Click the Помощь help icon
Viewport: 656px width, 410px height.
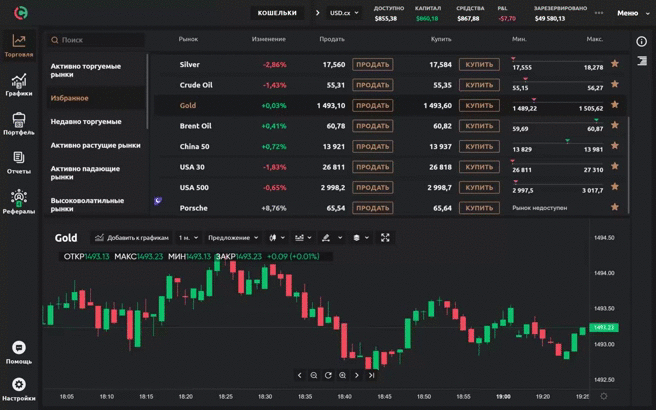[18, 351]
